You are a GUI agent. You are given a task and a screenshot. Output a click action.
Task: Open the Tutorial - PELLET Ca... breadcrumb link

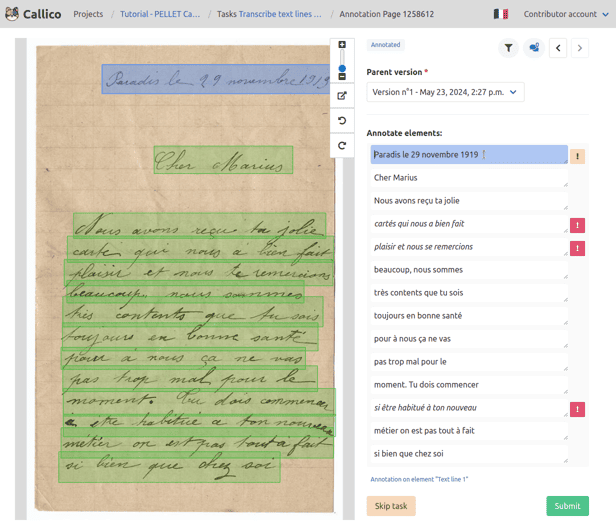(160, 14)
